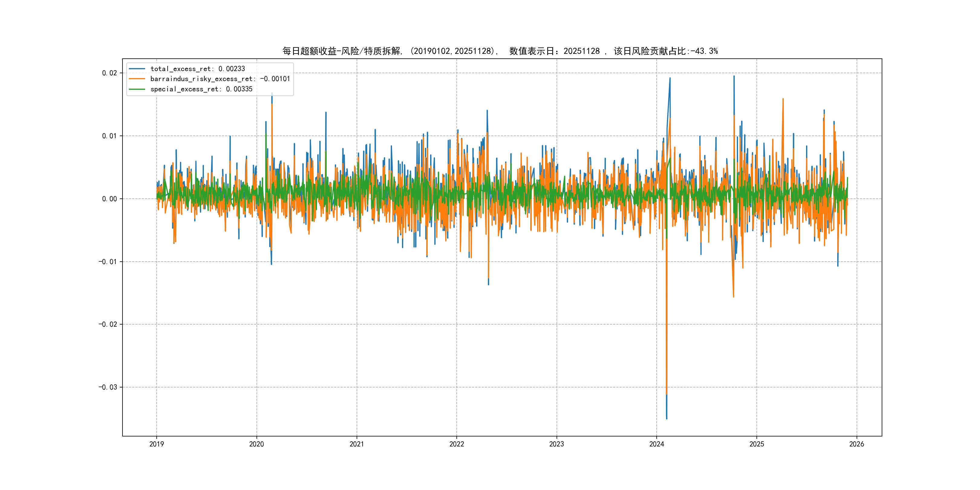This screenshot has height=490, width=980.
Task: Select the total_excess_ret legend label
Action: tap(198, 69)
